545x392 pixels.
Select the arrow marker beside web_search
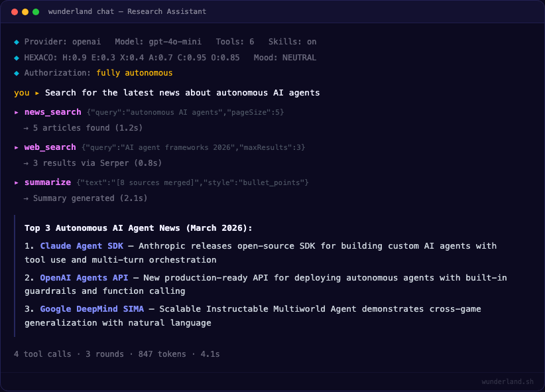(15, 147)
